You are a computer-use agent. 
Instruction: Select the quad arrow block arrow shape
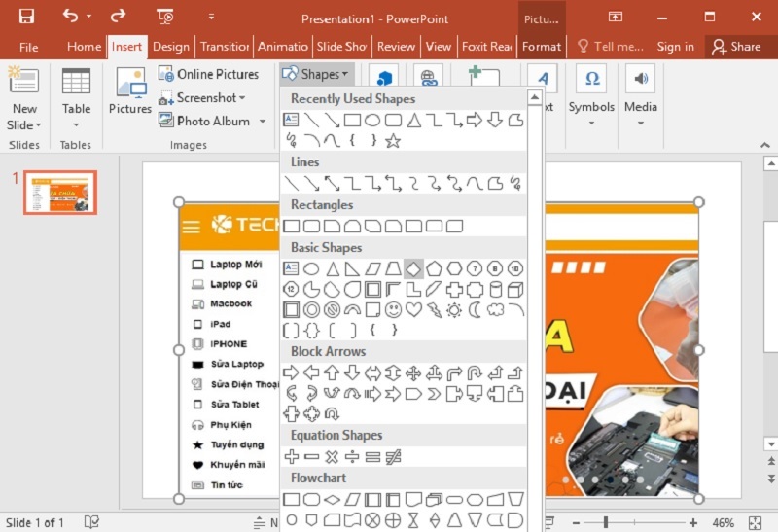413,372
